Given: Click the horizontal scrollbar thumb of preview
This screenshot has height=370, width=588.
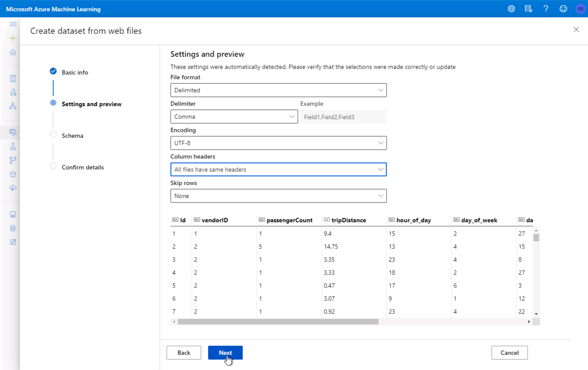Looking at the screenshot, I should pos(278,321).
